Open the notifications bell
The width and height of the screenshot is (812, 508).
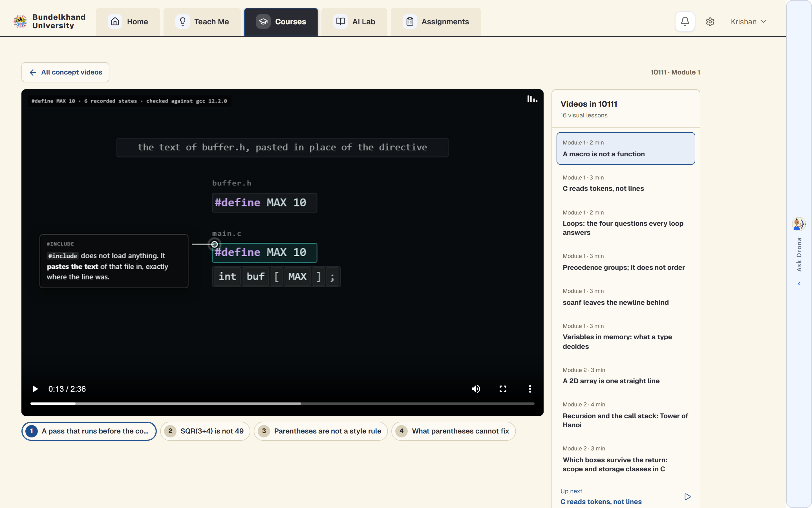[x=685, y=21]
